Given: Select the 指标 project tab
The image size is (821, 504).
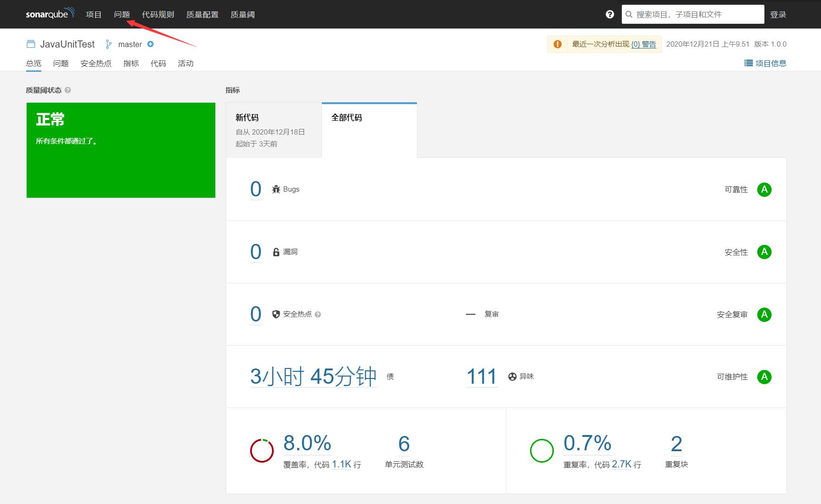Looking at the screenshot, I should click(131, 63).
